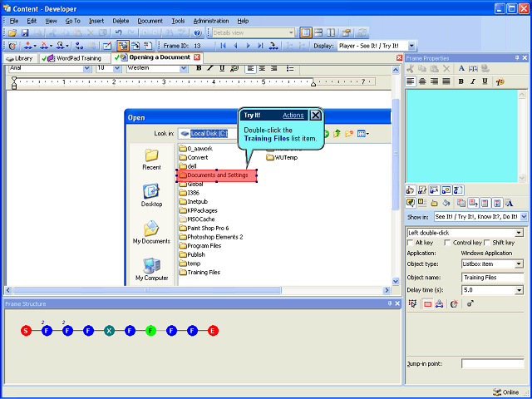Toggle the Shift key checkbox
The width and height of the screenshot is (532, 399).
(x=487, y=243)
